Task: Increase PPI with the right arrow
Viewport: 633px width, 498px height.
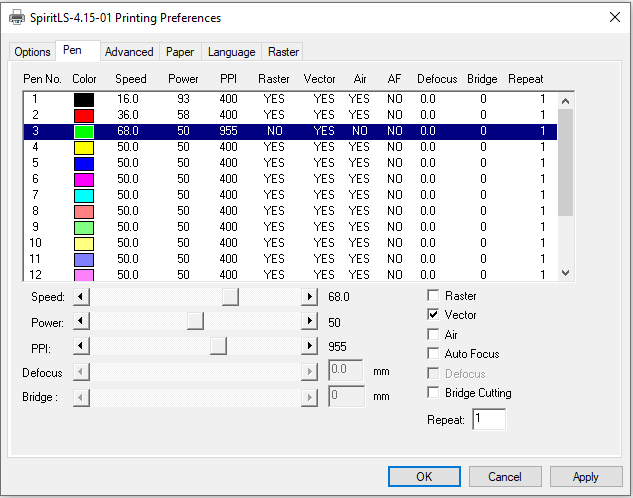Action: point(309,346)
